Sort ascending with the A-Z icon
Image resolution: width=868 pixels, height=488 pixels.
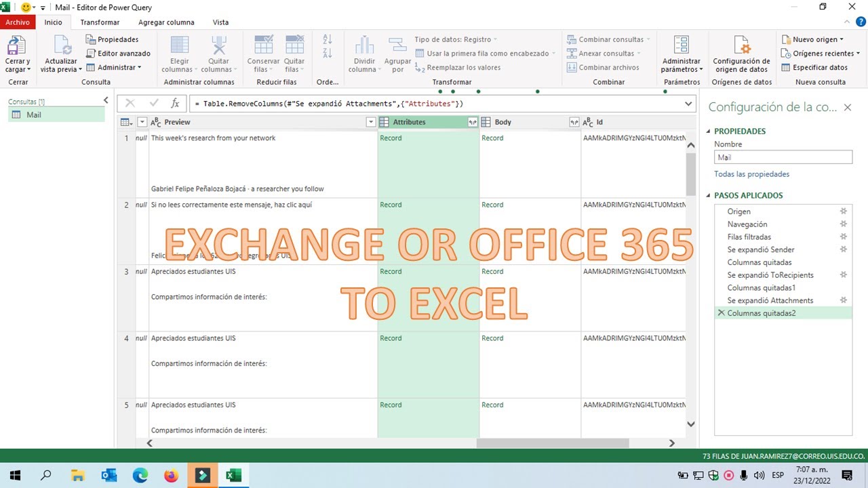(328, 39)
